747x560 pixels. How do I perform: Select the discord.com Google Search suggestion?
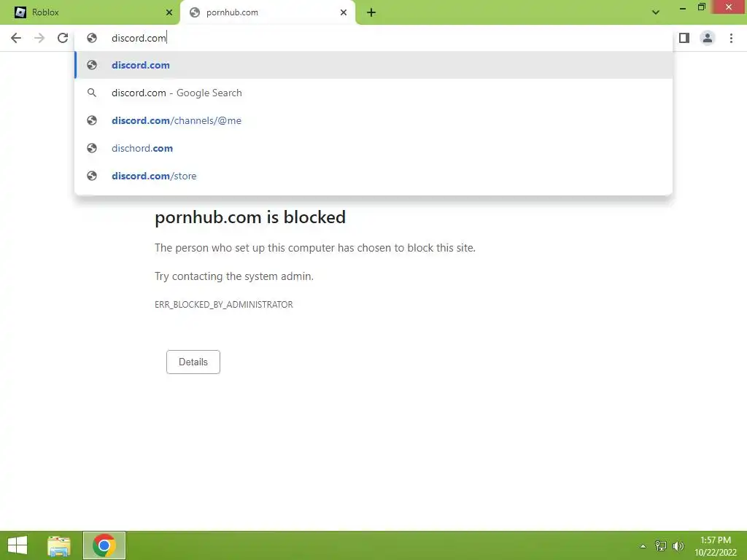coord(373,93)
